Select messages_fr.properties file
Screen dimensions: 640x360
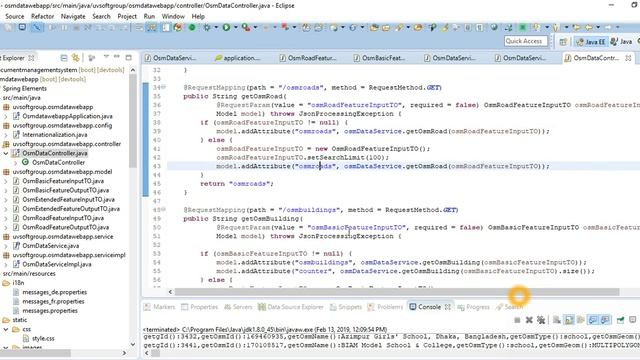click(53, 302)
